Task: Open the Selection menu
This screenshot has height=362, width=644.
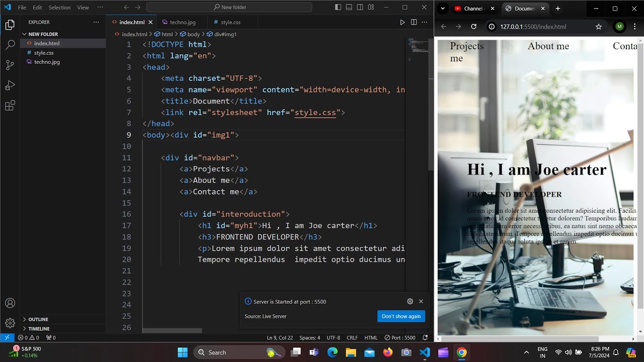Action: [x=59, y=8]
